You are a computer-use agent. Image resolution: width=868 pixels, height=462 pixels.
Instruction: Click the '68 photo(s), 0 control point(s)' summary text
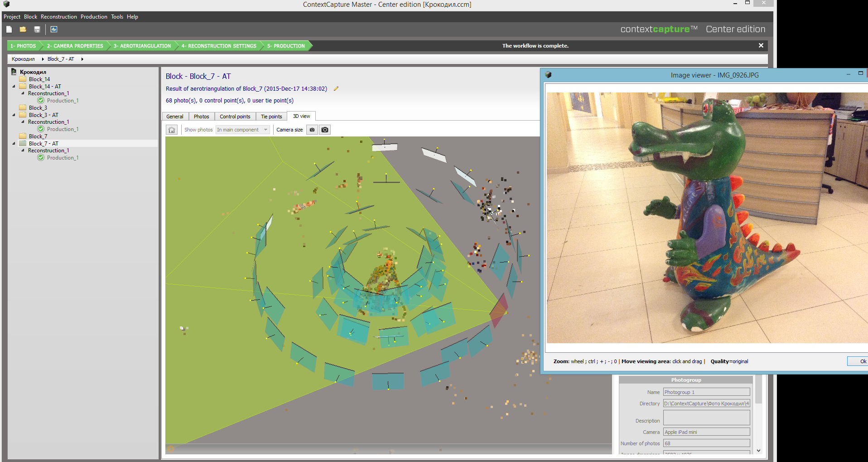pyautogui.click(x=230, y=101)
